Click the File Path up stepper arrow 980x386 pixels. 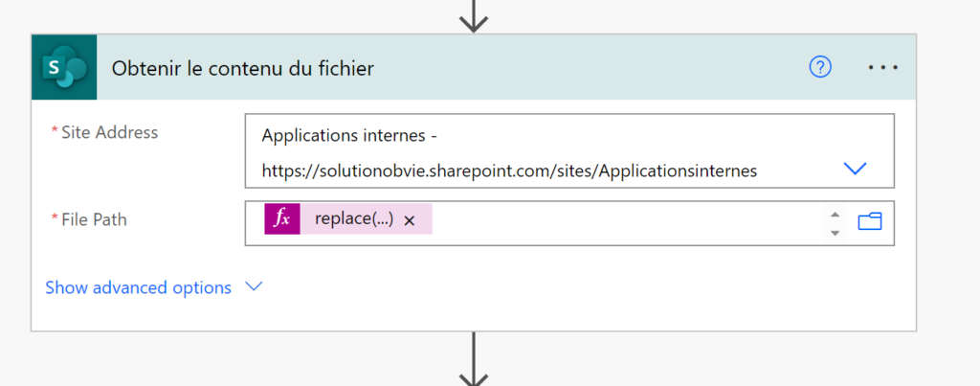834,214
